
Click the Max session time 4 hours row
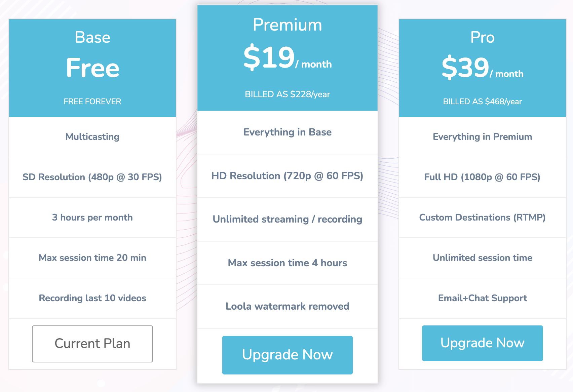287,263
